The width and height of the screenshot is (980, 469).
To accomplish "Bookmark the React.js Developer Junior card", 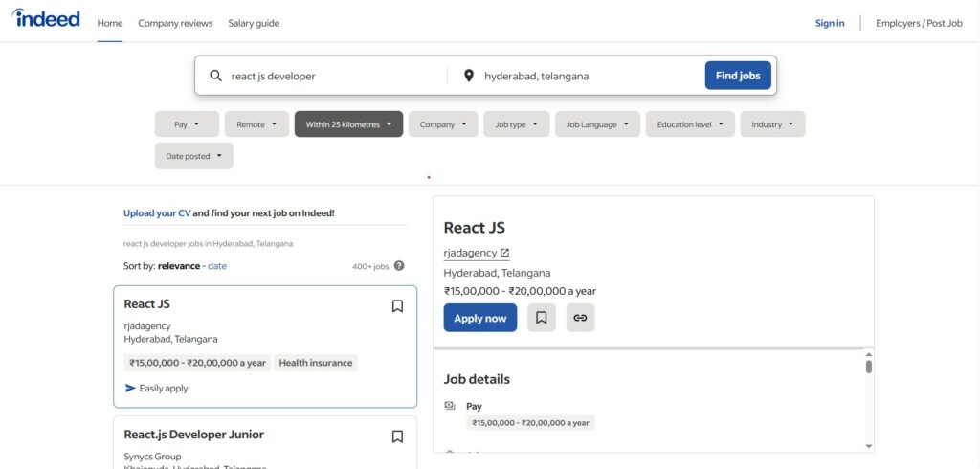I will click(397, 436).
